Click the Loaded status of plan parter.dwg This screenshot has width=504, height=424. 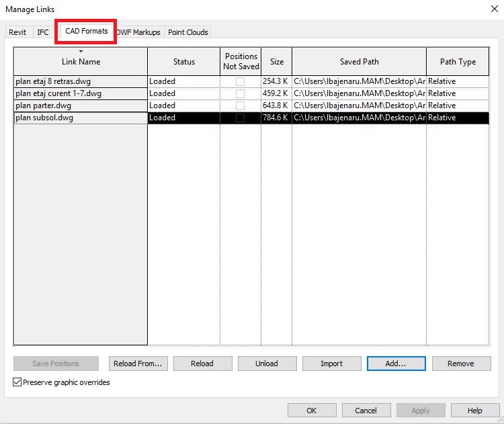(184, 105)
